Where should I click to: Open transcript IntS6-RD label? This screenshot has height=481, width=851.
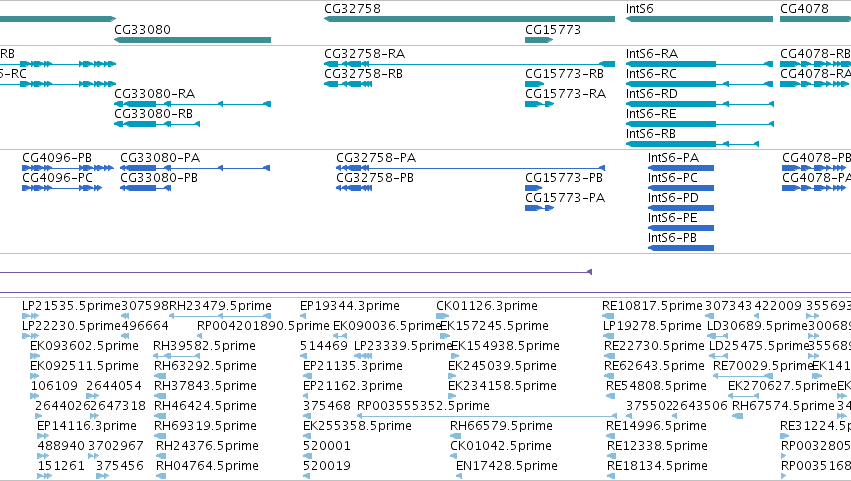652,94
